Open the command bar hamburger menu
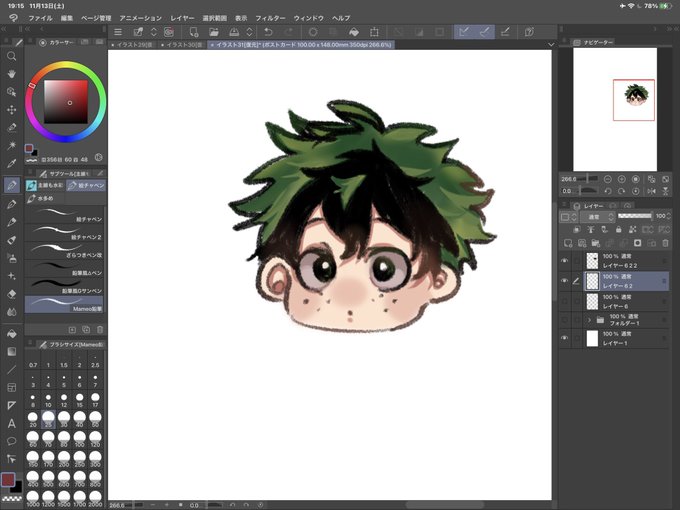Viewport: 680px width, 510px height. coord(118,32)
